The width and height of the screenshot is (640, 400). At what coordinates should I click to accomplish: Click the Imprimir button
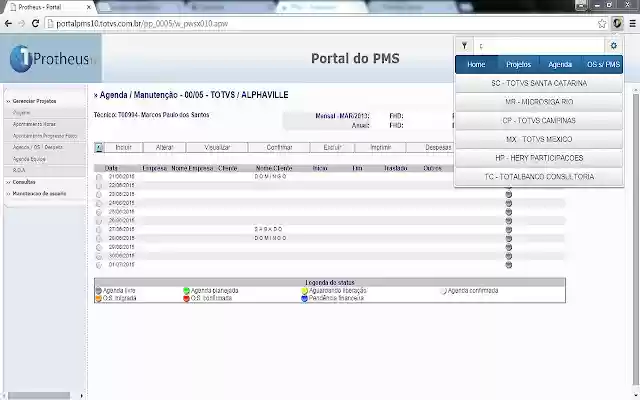tap(380, 147)
